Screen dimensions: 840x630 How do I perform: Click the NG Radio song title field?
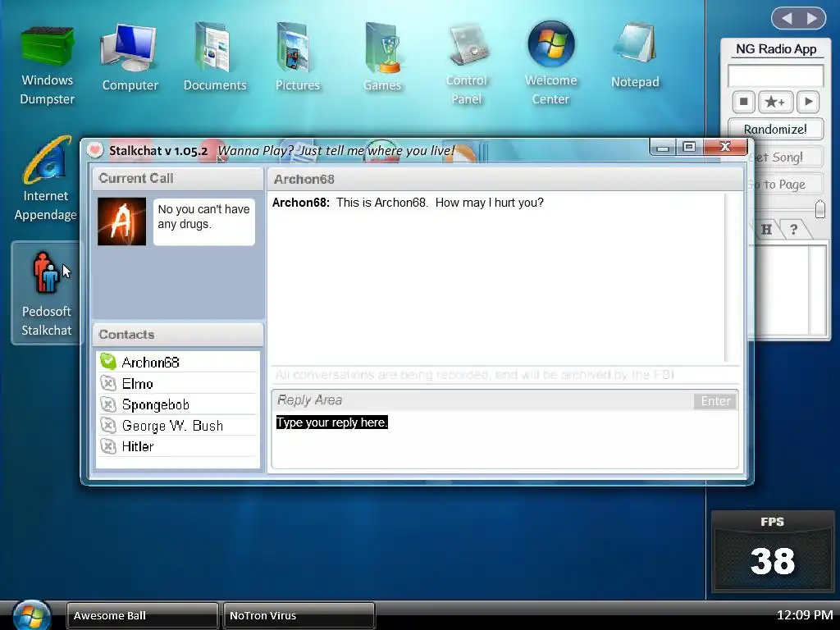(775, 75)
